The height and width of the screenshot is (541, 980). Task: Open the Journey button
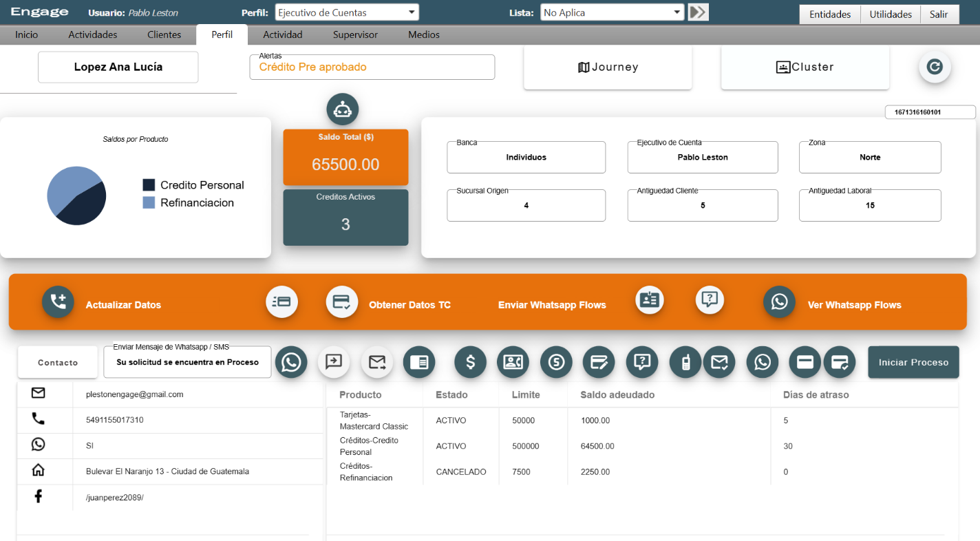click(608, 67)
